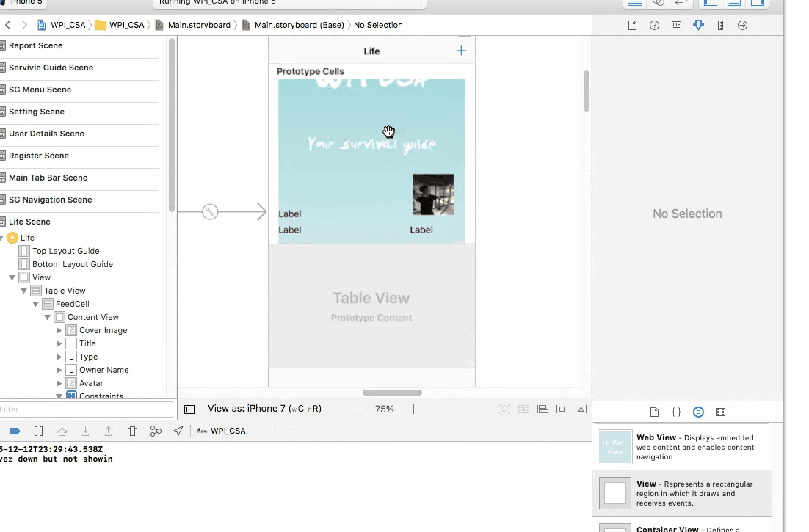Collapse the Content View node
809x532 pixels.
pyautogui.click(x=48, y=317)
